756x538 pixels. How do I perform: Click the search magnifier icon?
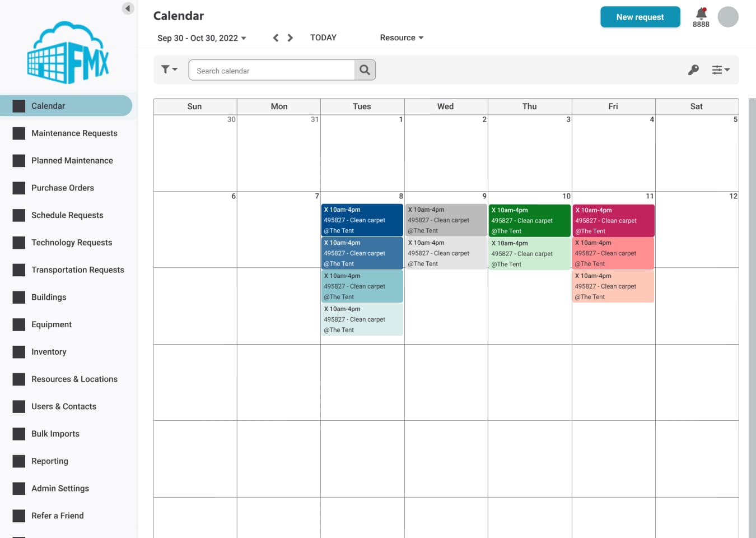[365, 70]
